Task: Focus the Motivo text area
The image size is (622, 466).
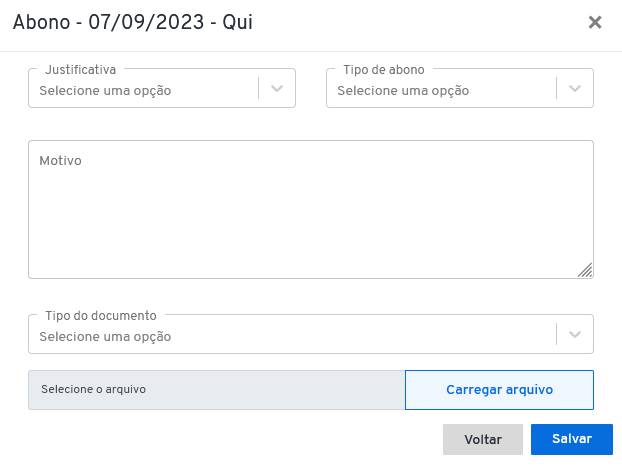Action: pos(311,209)
